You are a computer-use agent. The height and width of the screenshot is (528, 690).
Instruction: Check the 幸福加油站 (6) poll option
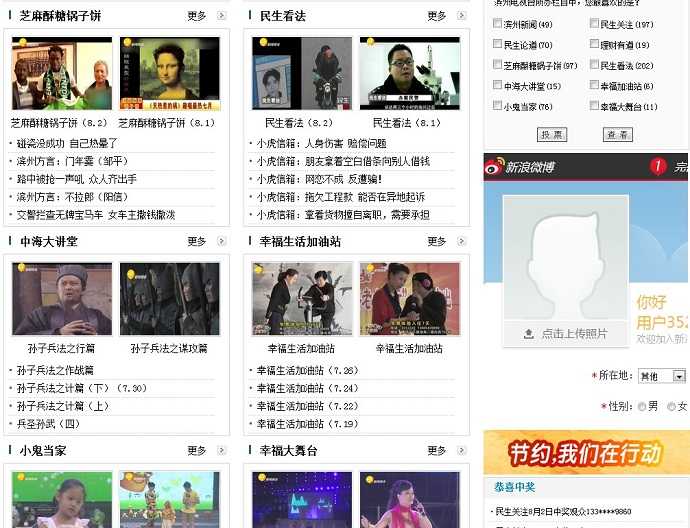point(594,84)
